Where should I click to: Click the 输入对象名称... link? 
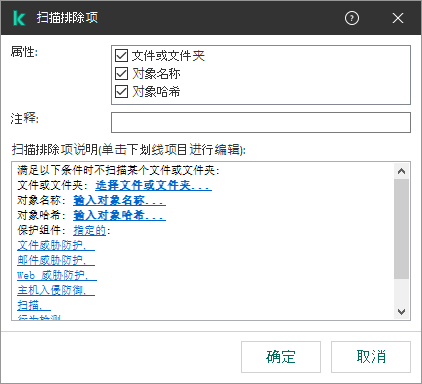point(119,200)
